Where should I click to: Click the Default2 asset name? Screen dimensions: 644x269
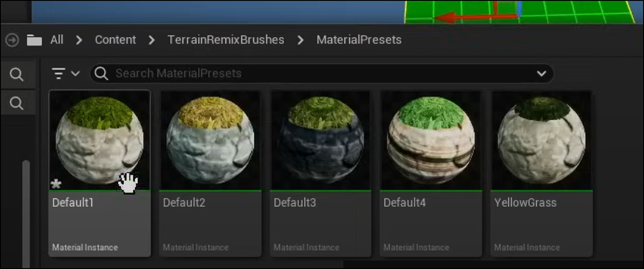tap(184, 202)
